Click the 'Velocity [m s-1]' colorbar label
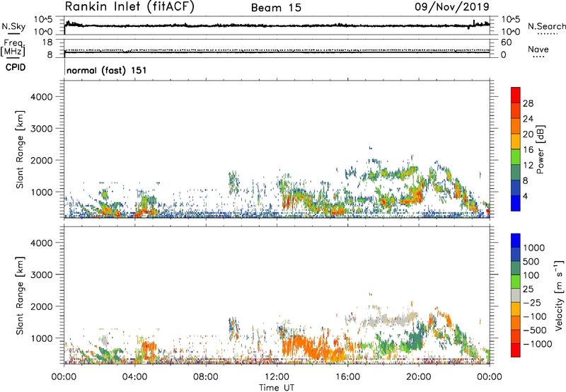The width and height of the screenshot is (566, 392). click(x=559, y=295)
